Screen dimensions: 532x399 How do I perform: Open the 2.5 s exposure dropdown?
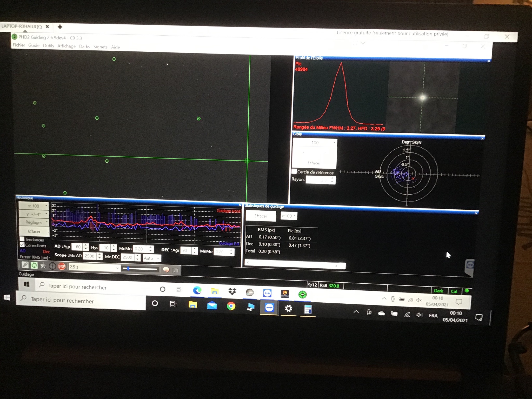[95, 267]
